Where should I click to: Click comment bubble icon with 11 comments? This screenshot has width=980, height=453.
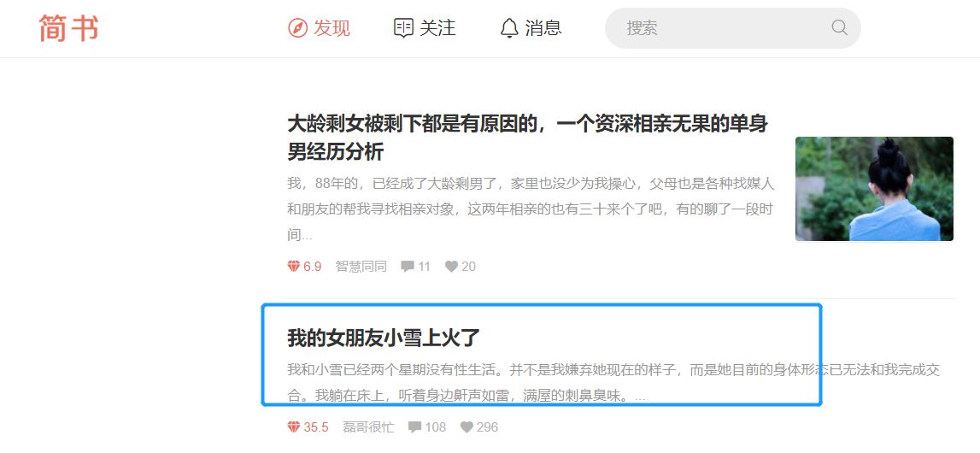tap(408, 267)
